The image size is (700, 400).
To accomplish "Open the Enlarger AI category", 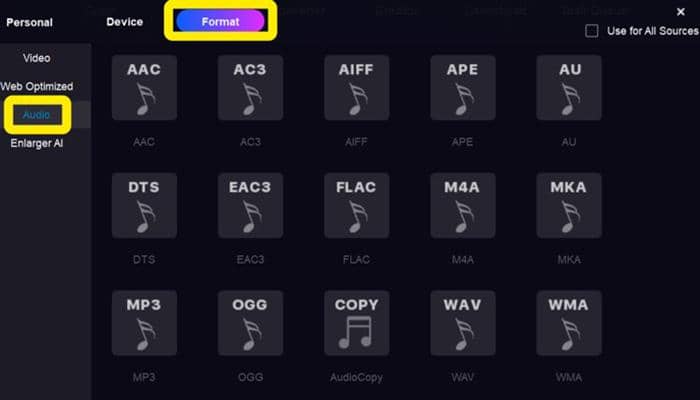I will coord(37,143).
